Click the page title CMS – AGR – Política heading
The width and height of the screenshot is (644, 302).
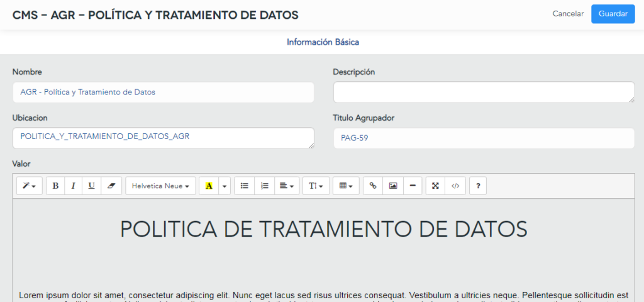(x=156, y=15)
